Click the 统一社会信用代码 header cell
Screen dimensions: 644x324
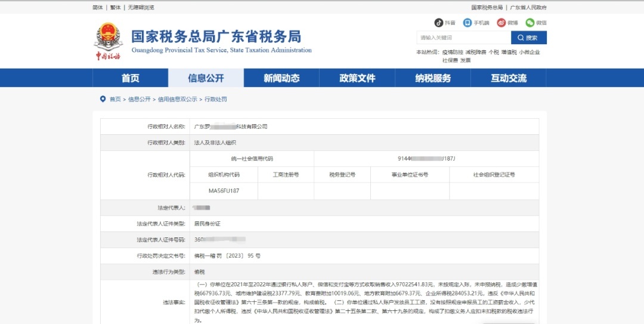click(x=252, y=159)
